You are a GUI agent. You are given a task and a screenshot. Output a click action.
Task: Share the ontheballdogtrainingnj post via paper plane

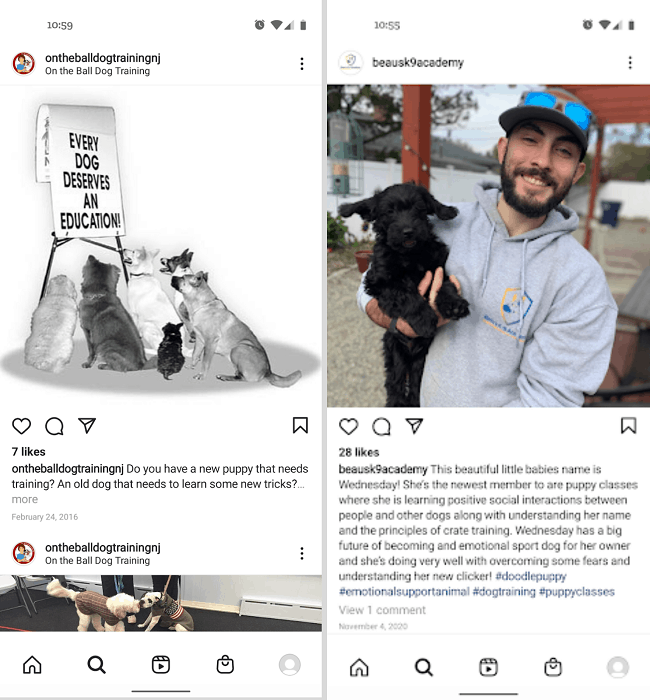[x=87, y=425]
